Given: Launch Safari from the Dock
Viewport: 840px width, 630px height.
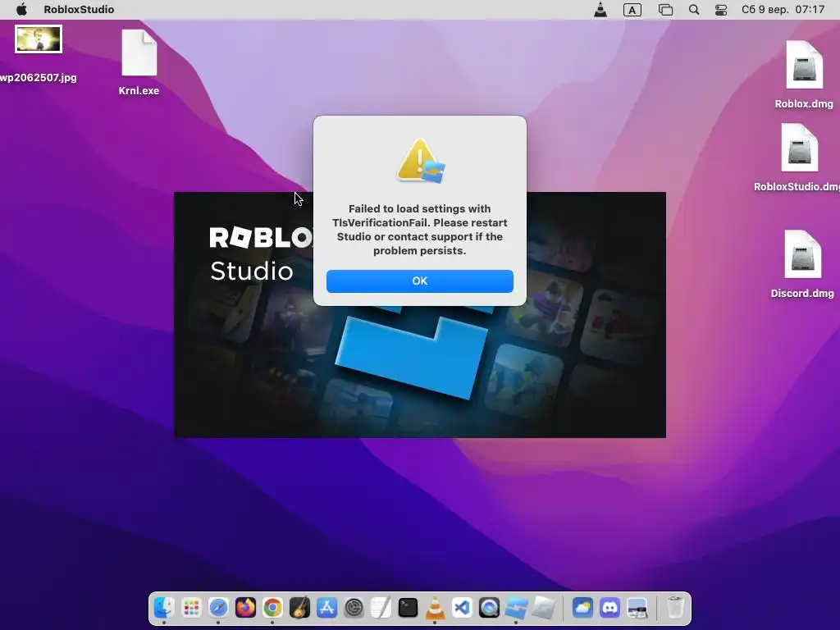Looking at the screenshot, I should tap(218, 608).
